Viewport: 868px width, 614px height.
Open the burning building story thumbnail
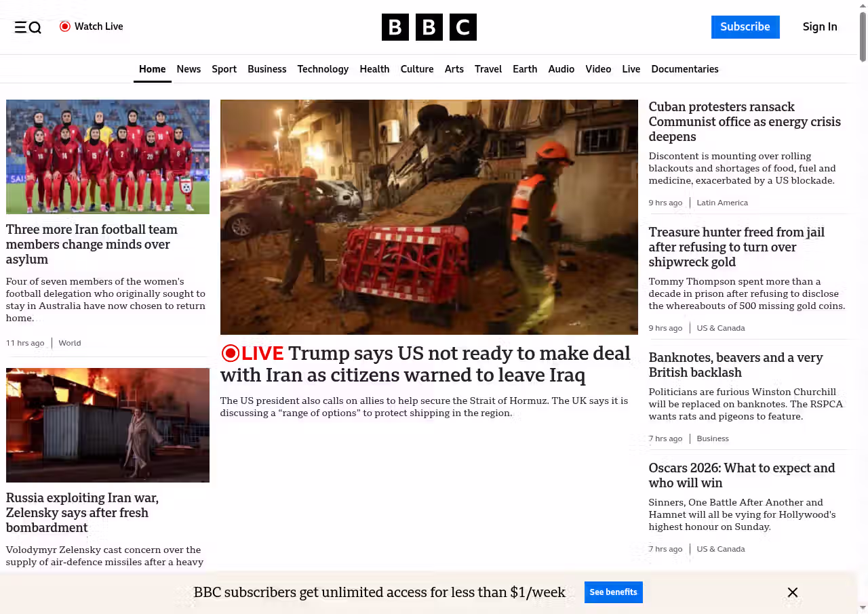108,425
